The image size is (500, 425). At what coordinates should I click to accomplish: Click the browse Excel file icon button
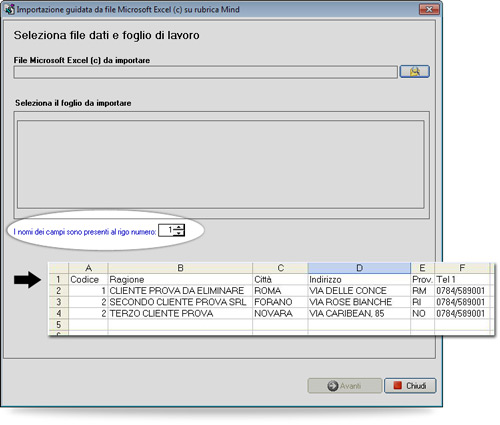pos(414,72)
